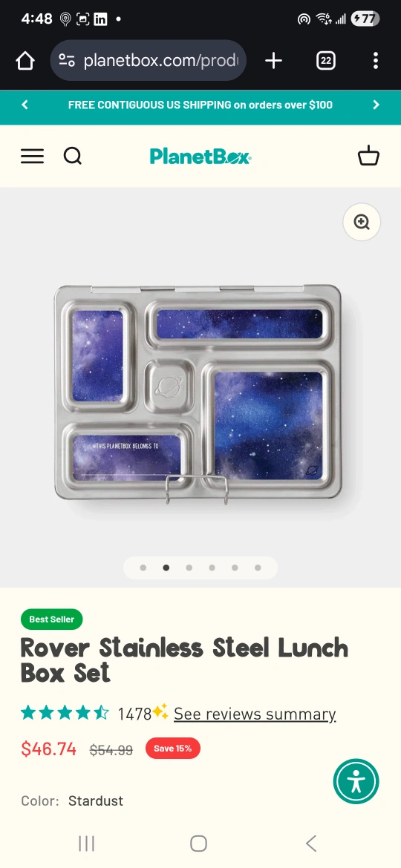Open a new browser tab with plus icon
The image size is (401, 868).
273,60
